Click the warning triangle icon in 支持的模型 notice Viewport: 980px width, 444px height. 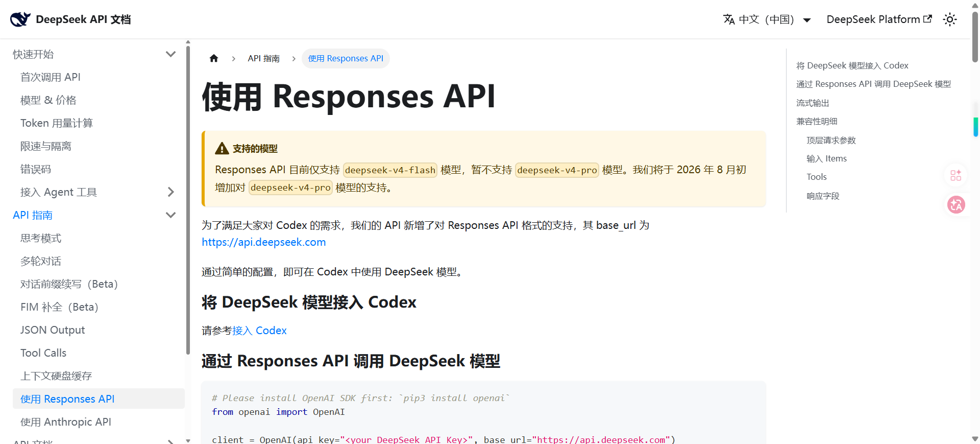click(222, 148)
